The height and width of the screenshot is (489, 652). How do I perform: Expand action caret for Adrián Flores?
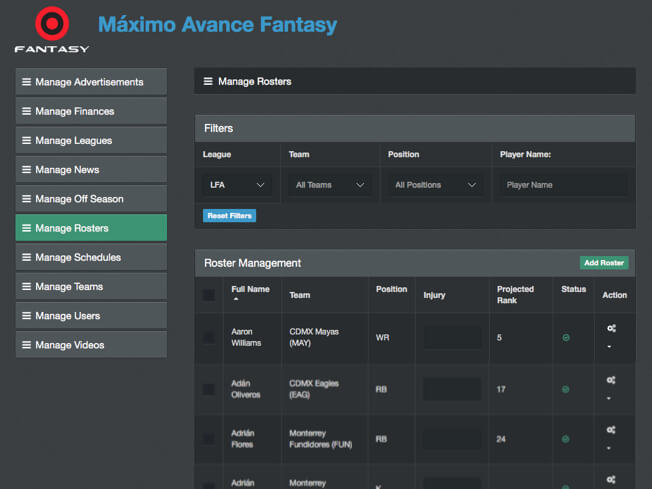(609, 448)
